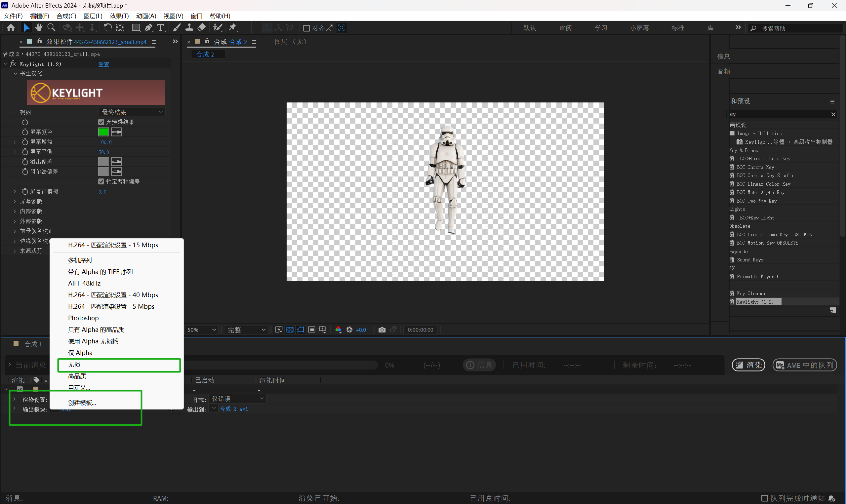Expand the 屏幕蒙版 property group
The height and width of the screenshot is (504, 846).
(15, 201)
